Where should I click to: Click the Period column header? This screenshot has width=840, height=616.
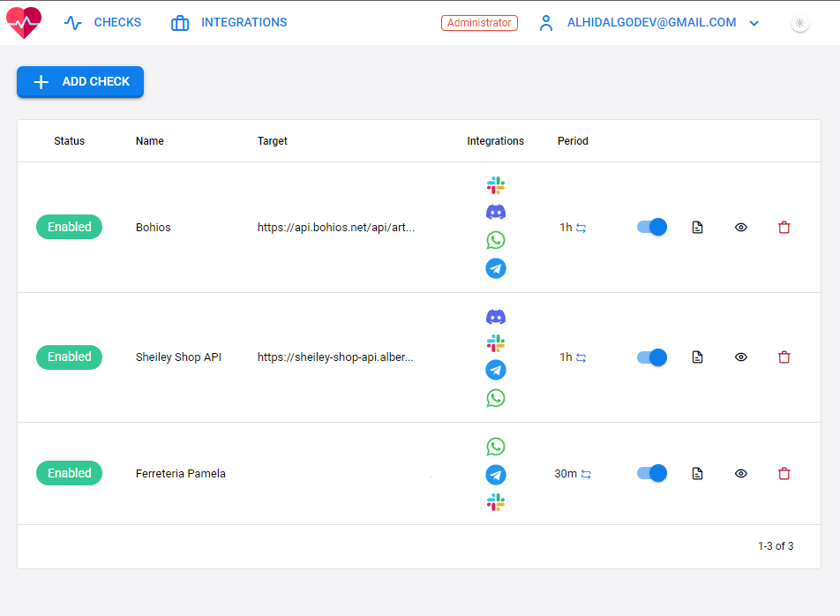point(573,141)
